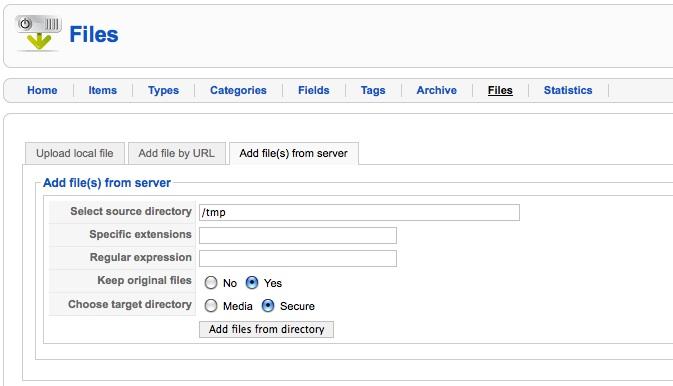This screenshot has height=386, width=673.
Task: Click the 'Add file(s) from server' fieldset legend
Action: (107, 183)
